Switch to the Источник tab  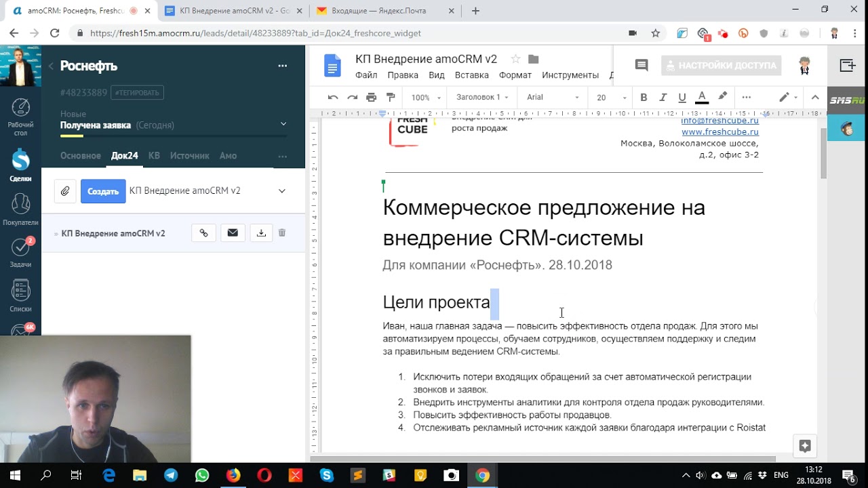pos(190,155)
